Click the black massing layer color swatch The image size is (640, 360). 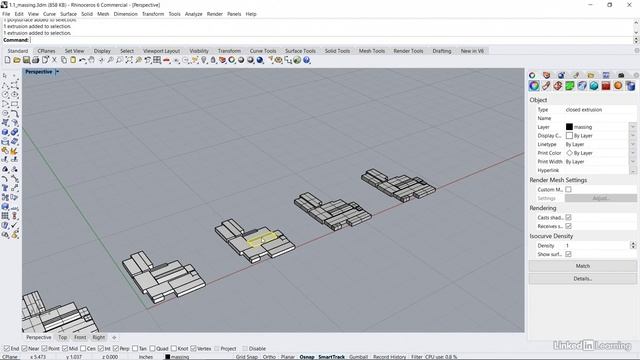(569, 127)
